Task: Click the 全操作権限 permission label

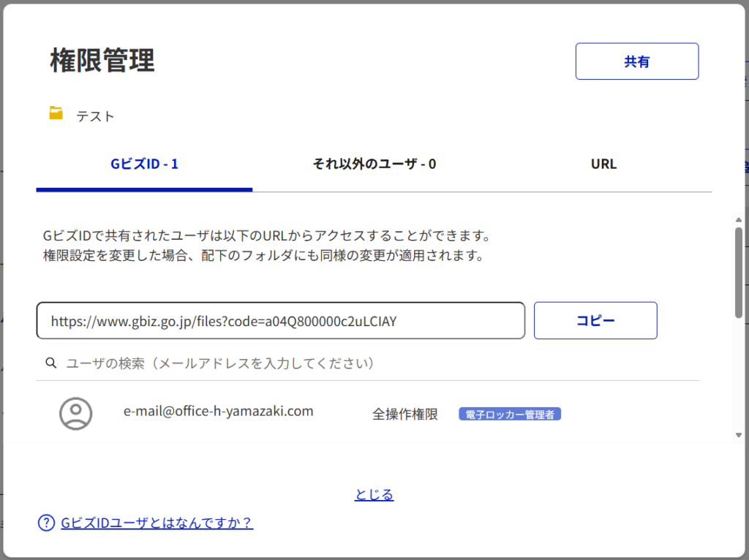Action: point(404,415)
